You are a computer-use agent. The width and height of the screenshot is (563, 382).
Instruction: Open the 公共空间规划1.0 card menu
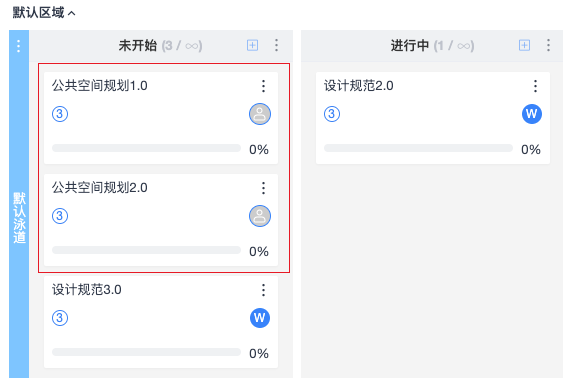tap(263, 86)
